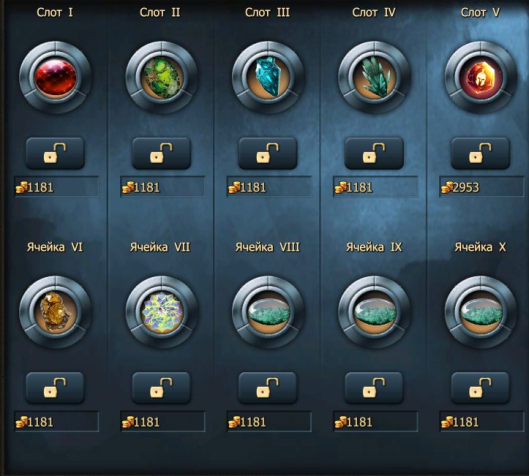Click the green crystal cluster in Слот IV
Viewport: 529px width, 476px height.
click(x=374, y=78)
